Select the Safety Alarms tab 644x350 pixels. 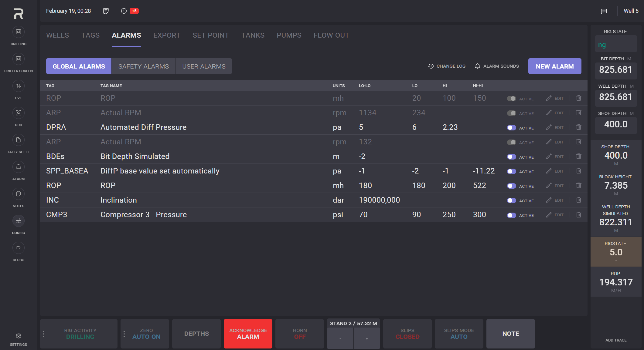(143, 66)
